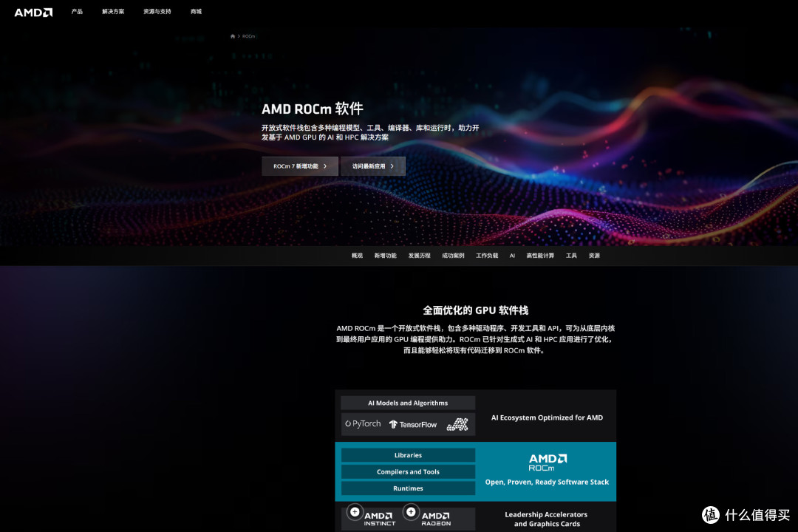Open the 商城 menu
This screenshot has height=532, width=798.
(x=196, y=11)
